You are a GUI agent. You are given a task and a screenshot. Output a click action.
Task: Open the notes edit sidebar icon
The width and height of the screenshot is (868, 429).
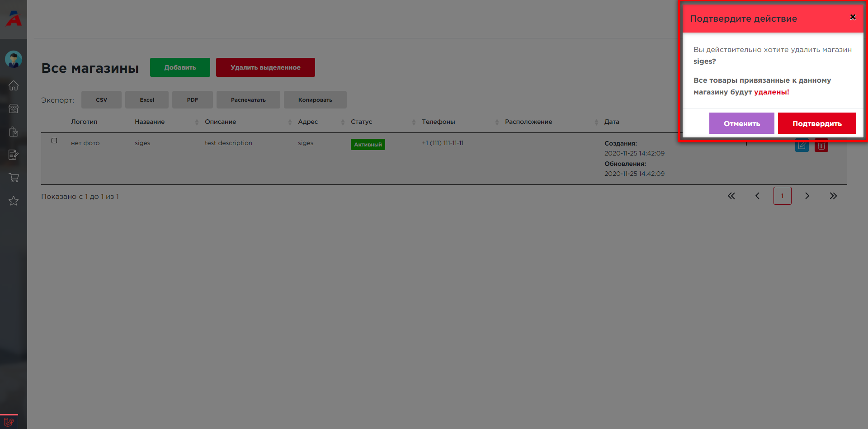point(14,155)
